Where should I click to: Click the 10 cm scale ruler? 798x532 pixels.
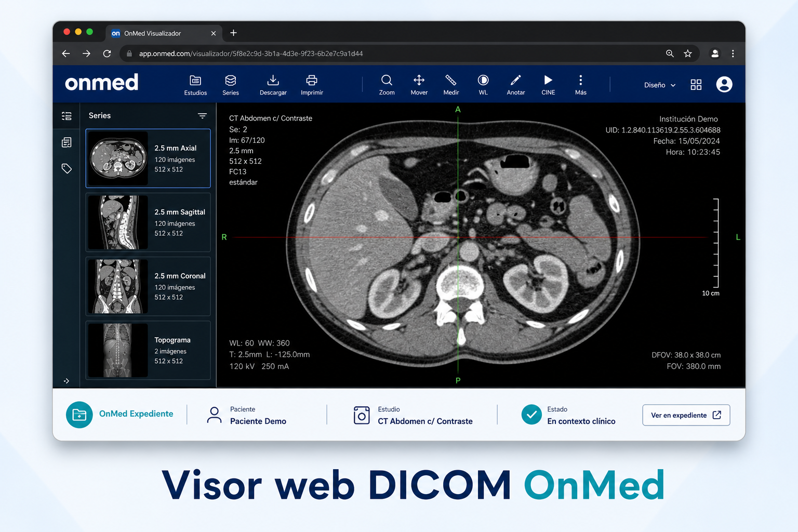(715, 243)
